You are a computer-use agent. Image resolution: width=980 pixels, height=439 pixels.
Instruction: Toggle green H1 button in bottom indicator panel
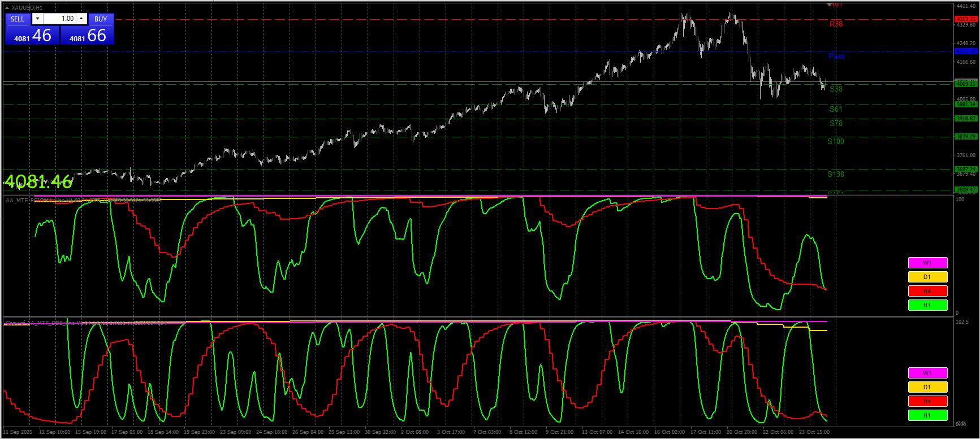pyautogui.click(x=927, y=415)
